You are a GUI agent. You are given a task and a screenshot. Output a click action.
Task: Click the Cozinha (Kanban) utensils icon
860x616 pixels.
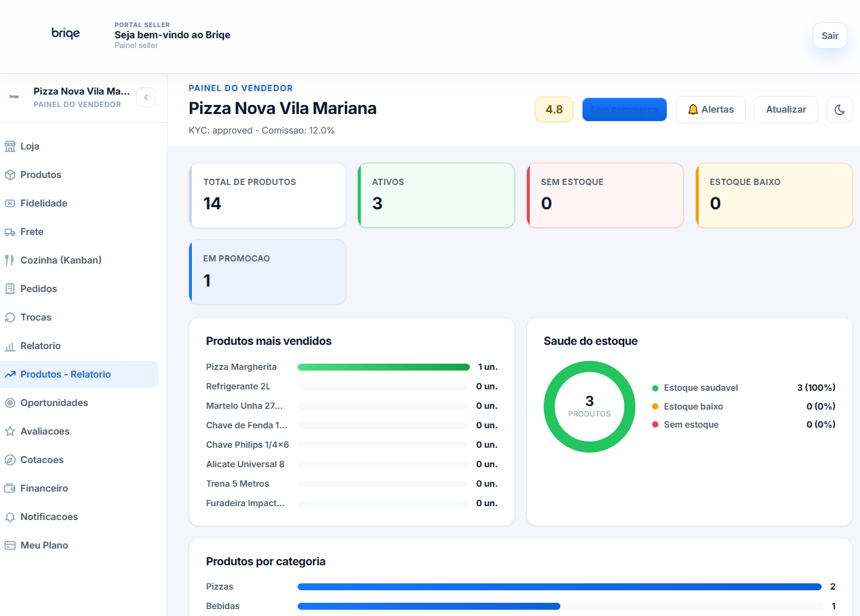pos(10,260)
